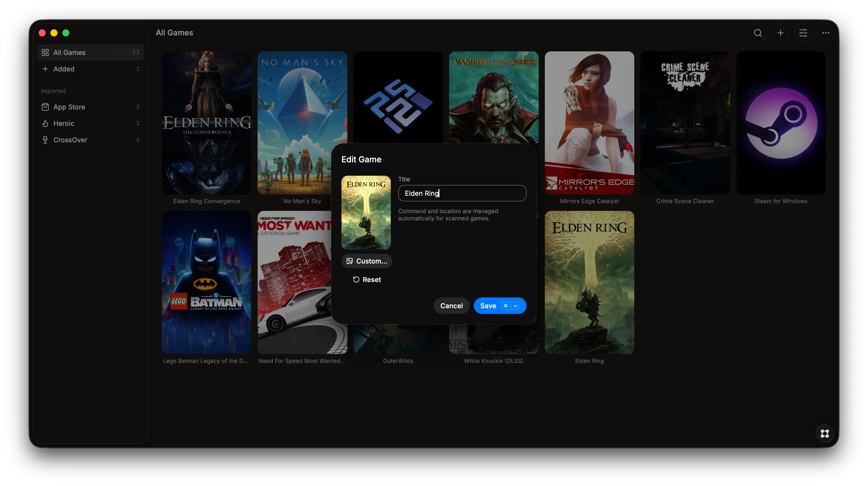Open App Store imported library

point(90,107)
